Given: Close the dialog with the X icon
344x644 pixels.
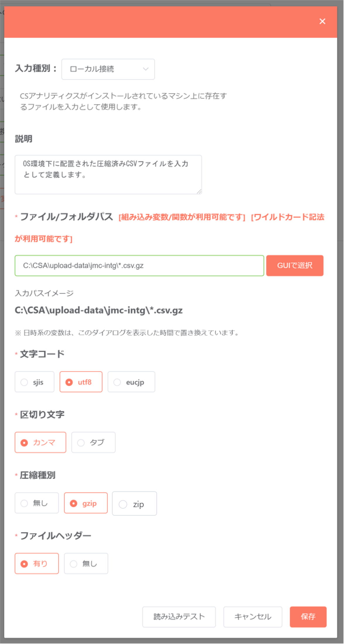Looking at the screenshot, I should coord(322,21).
